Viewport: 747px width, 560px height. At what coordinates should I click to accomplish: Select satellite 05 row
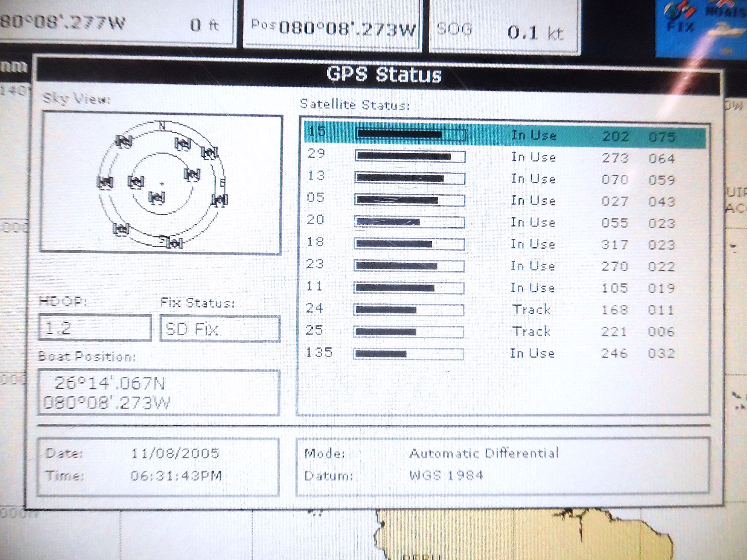click(x=505, y=200)
